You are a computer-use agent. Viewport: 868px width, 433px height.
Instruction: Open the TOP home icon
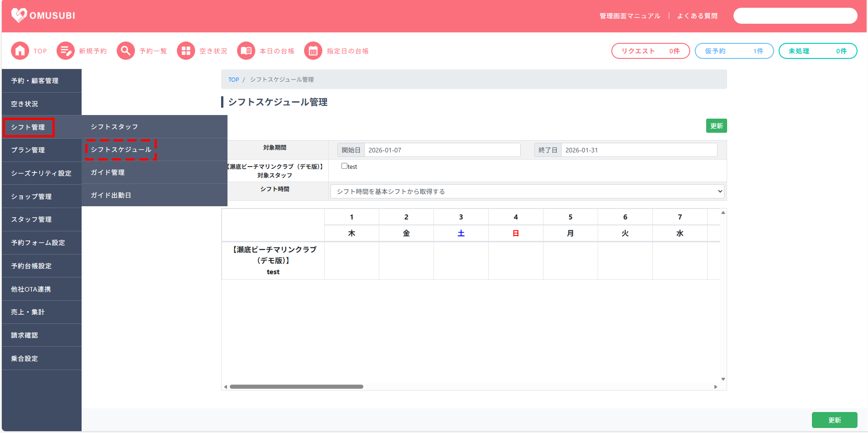click(20, 51)
